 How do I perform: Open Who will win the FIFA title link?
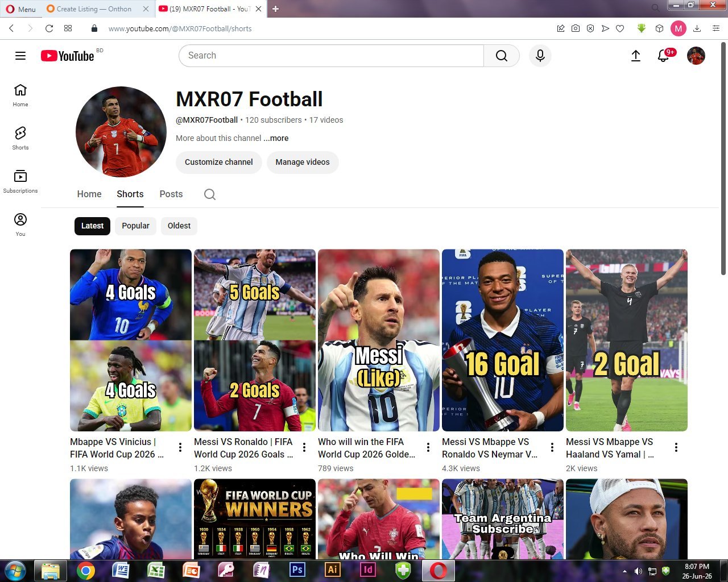367,448
